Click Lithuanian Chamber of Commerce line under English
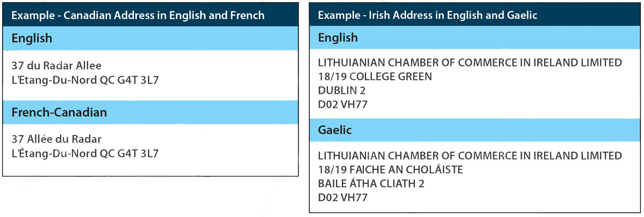 pyautogui.click(x=470, y=63)
